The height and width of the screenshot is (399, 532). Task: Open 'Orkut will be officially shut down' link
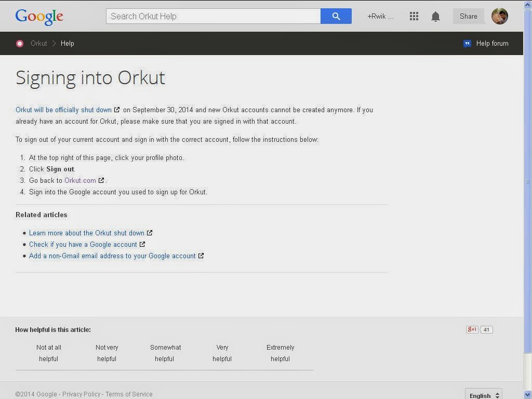63,110
